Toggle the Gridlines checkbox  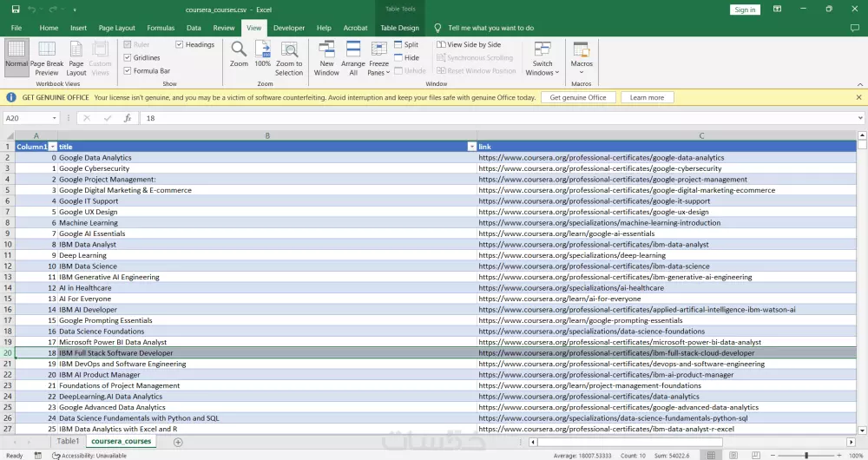pyautogui.click(x=128, y=58)
